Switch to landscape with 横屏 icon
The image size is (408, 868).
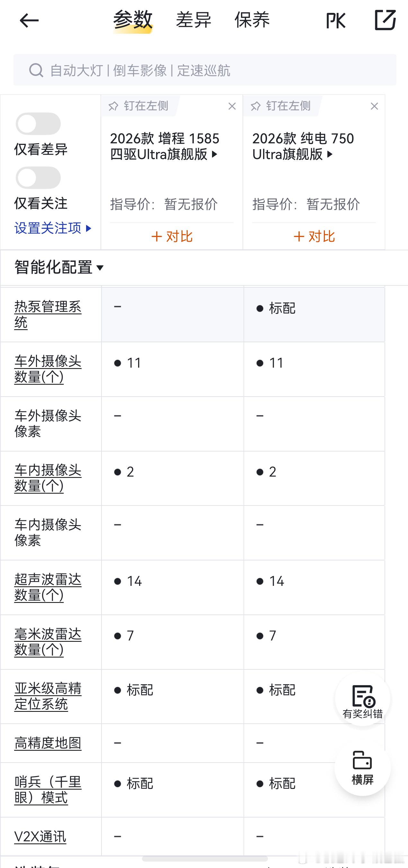[x=362, y=768]
